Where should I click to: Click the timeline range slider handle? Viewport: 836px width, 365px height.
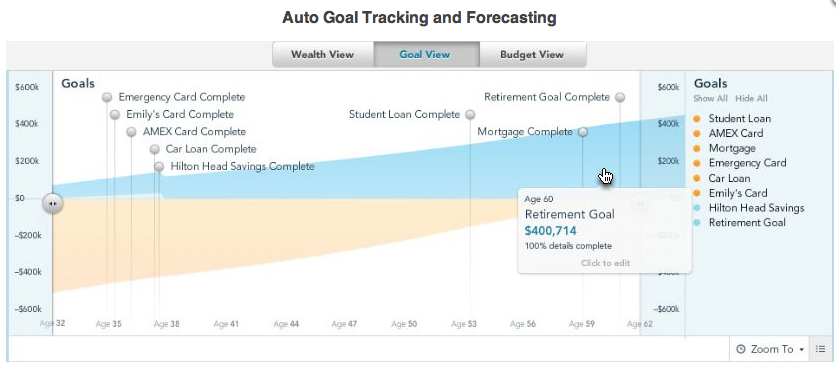tap(52, 203)
